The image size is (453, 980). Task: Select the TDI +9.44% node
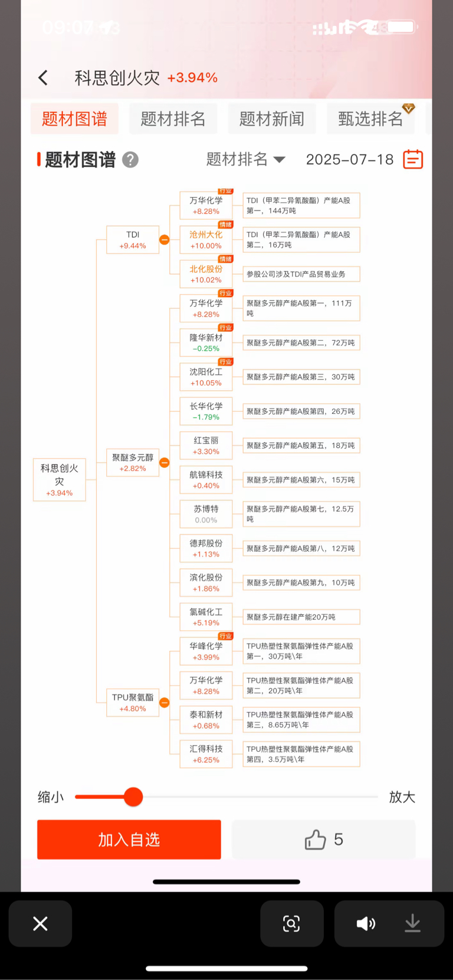point(133,240)
